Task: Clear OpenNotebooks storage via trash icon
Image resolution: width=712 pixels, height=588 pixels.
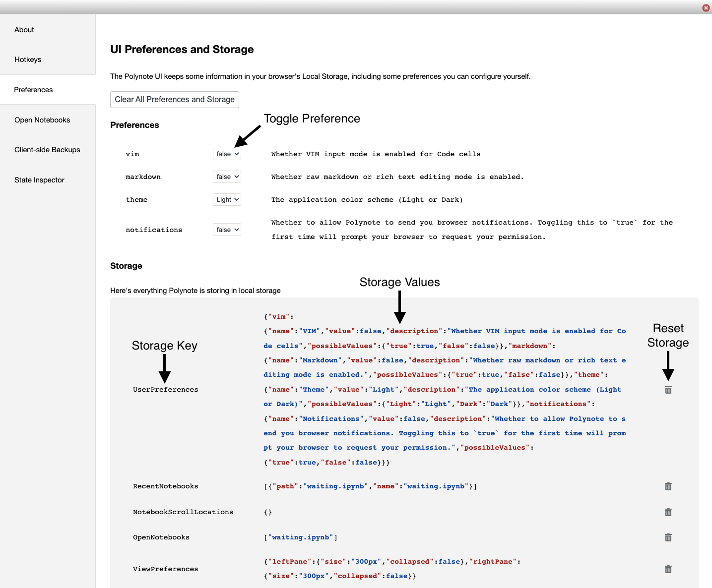Action: point(668,537)
